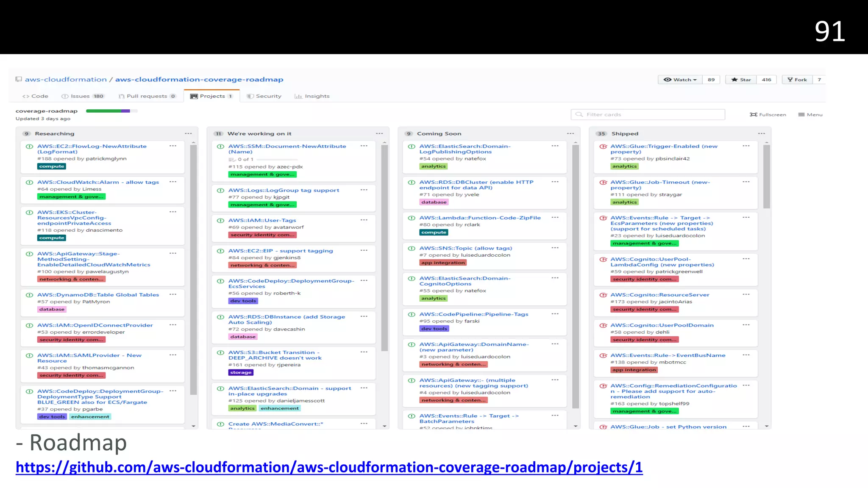Click the Watch eye icon
This screenshot has width=868, height=488.
tap(667, 80)
